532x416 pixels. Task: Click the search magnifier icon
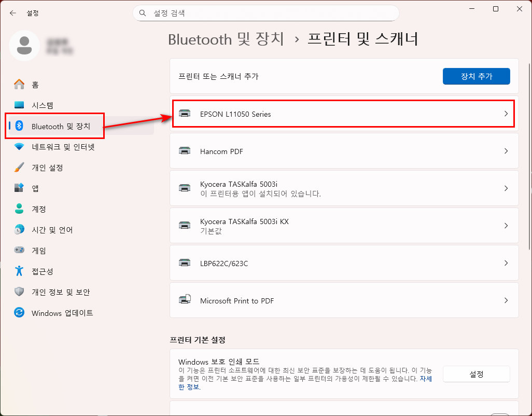click(143, 13)
